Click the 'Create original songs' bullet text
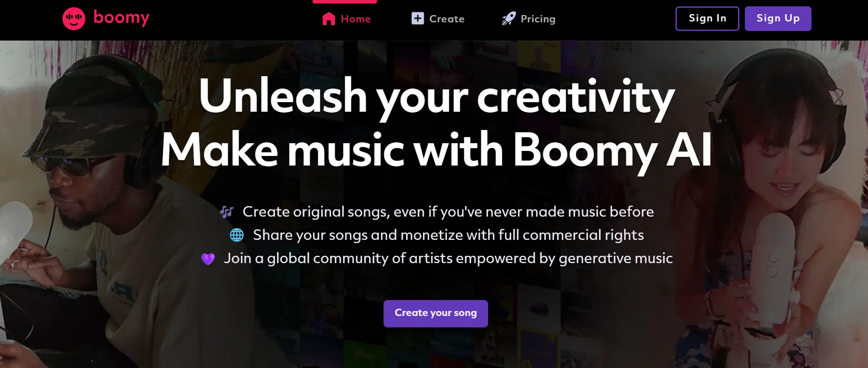The height and width of the screenshot is (368, 868). click(449, 212)
